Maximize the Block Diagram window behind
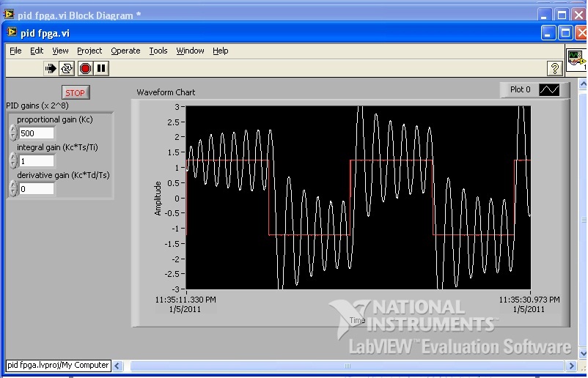Screen dimensions: 588x378 click(562, 15)
